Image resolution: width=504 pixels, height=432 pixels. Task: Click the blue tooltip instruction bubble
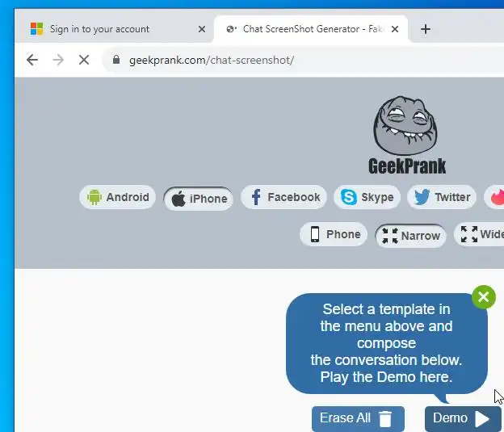tap(386, 343)
